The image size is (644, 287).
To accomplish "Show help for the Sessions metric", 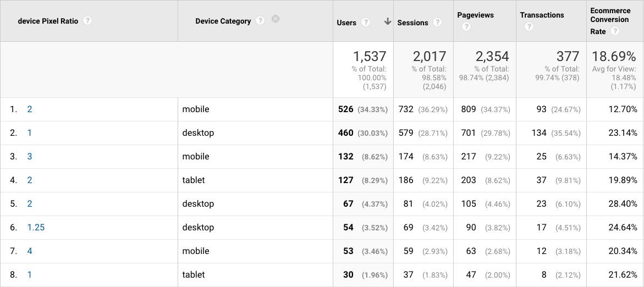I will pyautogui.click(x=437, y=23).
